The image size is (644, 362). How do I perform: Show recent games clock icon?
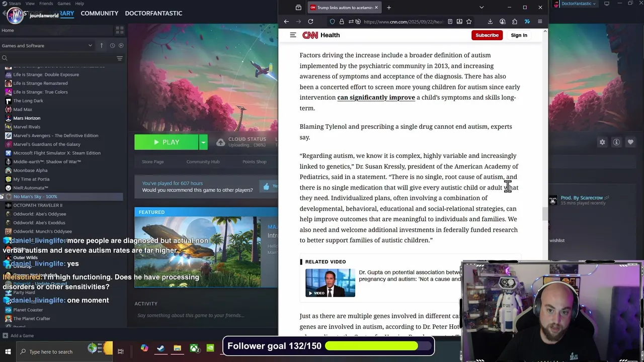point(112,45)
